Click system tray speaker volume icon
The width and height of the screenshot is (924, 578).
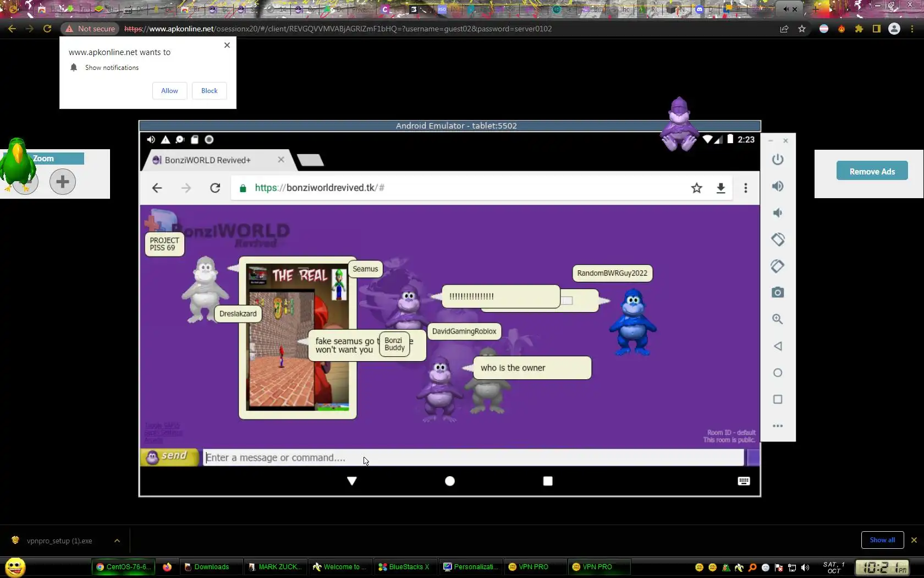click(805, 568)
